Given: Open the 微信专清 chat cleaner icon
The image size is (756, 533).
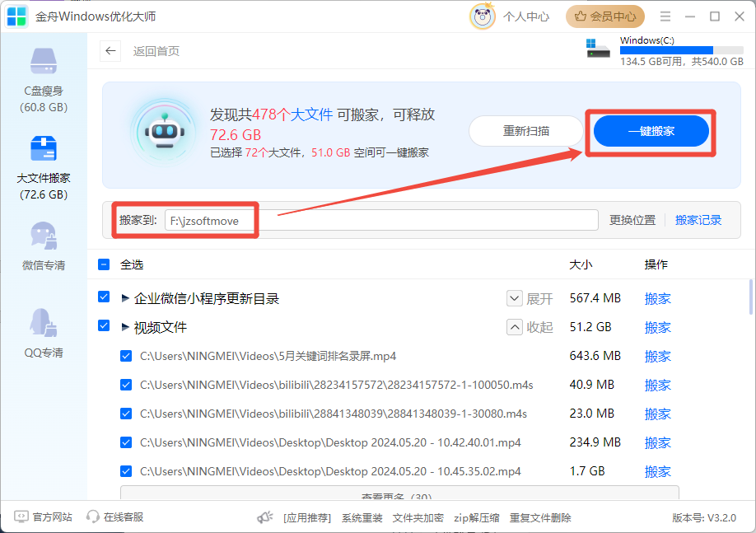Looking at the screenshot, I should pyautogui.click(x=44, y=236).
